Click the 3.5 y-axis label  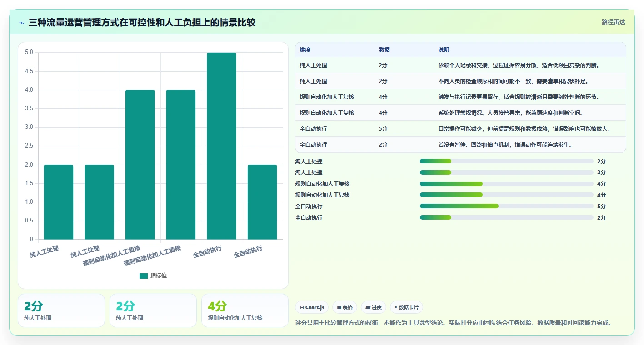(29, 108)
